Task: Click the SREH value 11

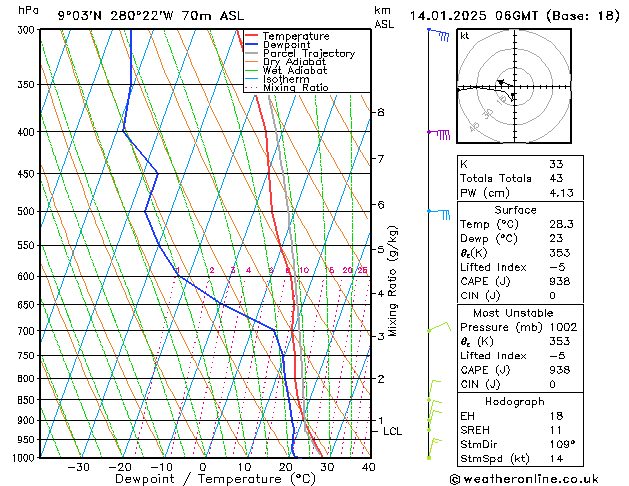Action: coord(556,430)
